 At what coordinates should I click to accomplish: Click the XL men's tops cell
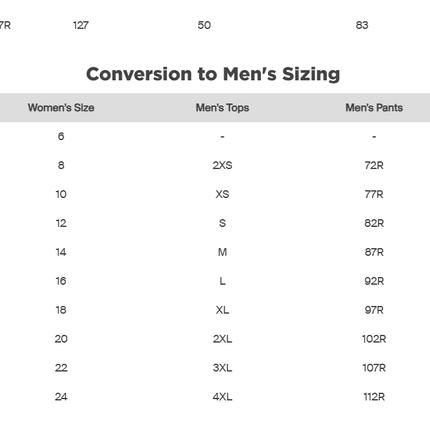click(x=222, y=310)
